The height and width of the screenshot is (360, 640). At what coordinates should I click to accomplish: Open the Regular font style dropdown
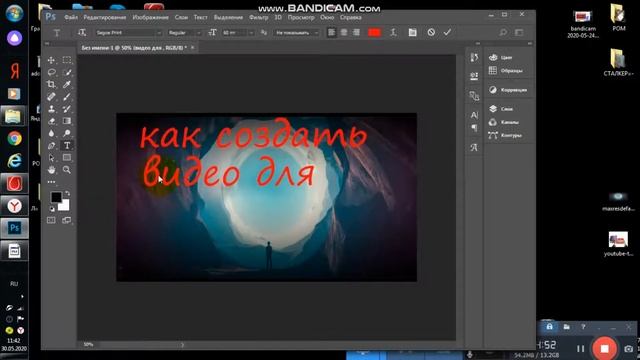pos(184,33)
